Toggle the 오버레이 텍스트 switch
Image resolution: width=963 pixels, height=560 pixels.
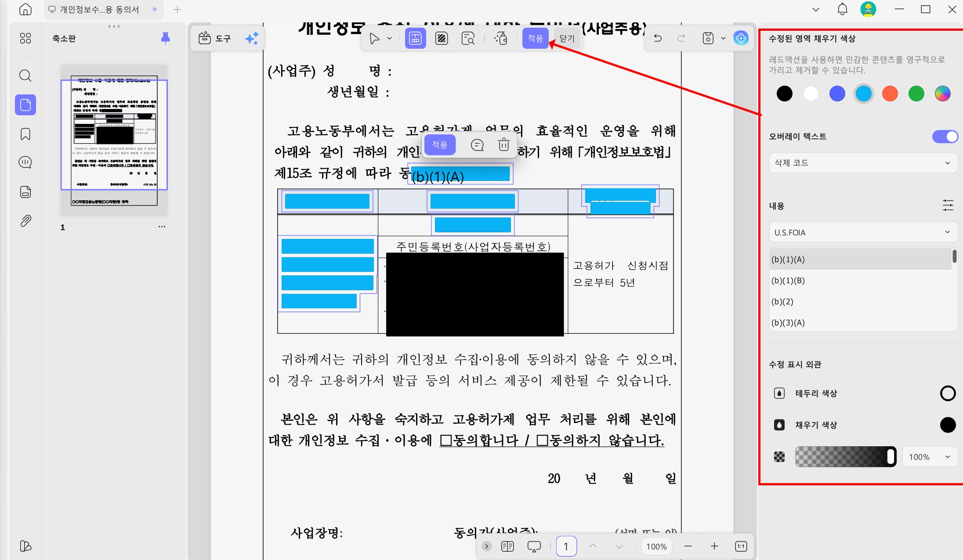tap(945, 137)
